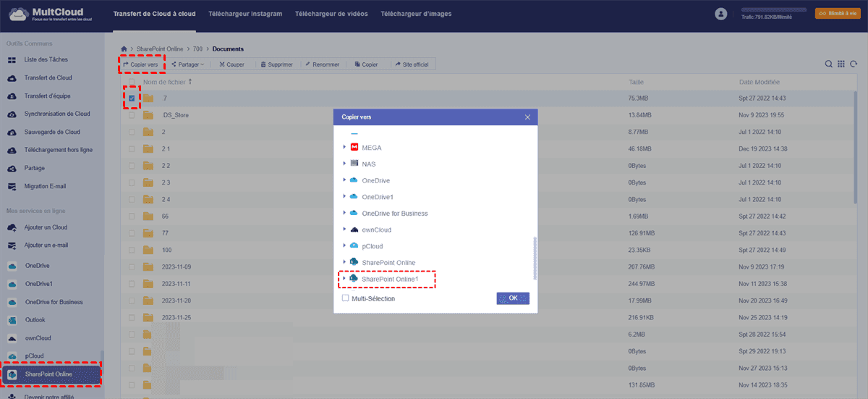This screenshot has height=399, width=868.
Task: Expand OneDrive for Business node in dialog
Action: tap(344, 214)
